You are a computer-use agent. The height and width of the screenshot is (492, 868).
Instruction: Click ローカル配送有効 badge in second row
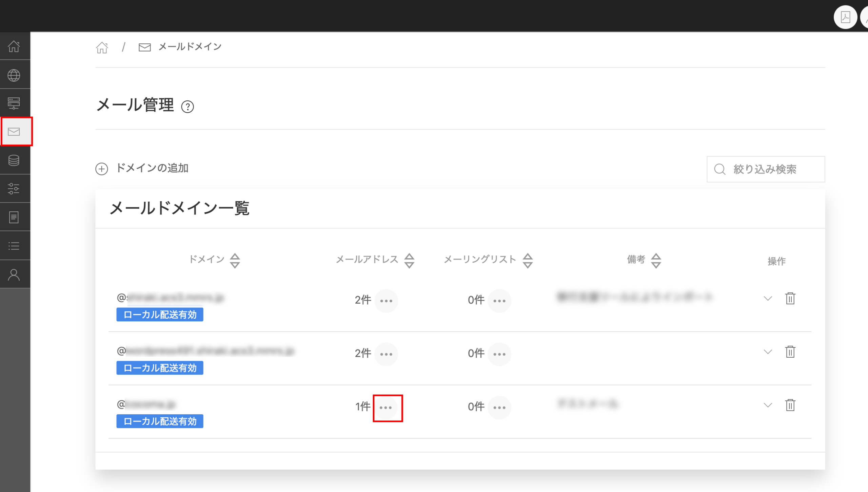tap(160, 368)
